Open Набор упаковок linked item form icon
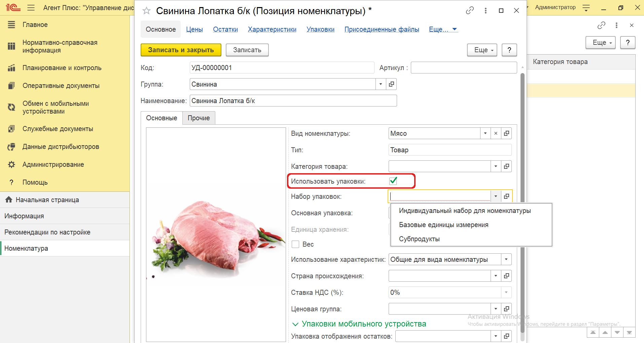 [x=506, y=196]
